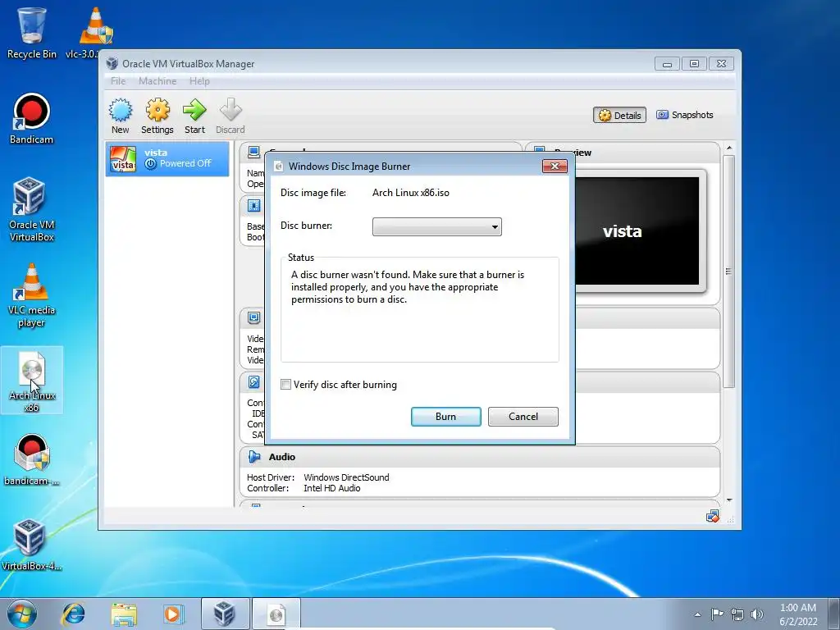Click the Burn button
The height and width of the screenshot is (630, 840).
coord(445,417)
